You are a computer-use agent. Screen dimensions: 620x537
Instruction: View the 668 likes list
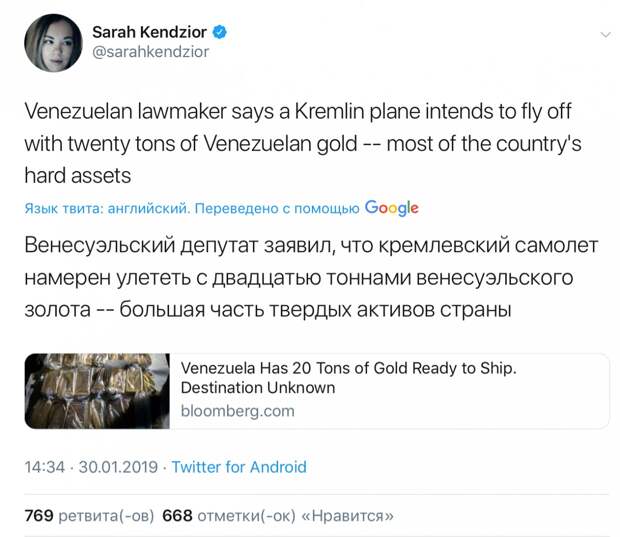(278, 516)
